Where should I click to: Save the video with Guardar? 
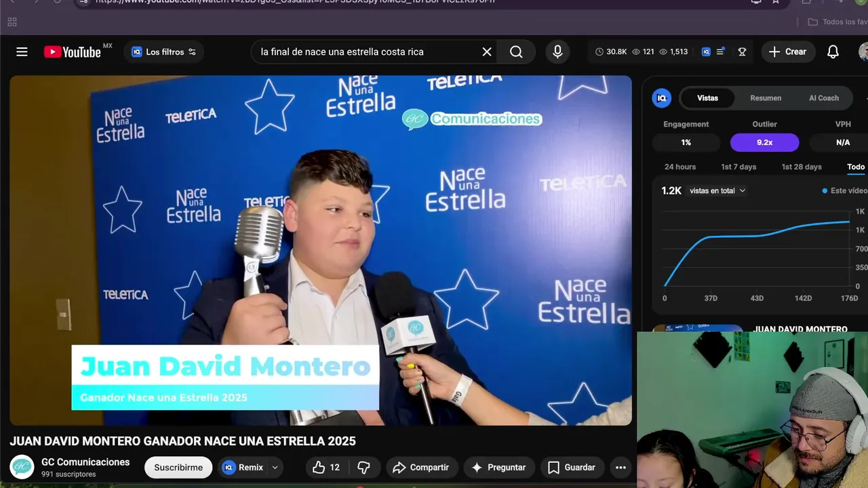pos(572,468)
